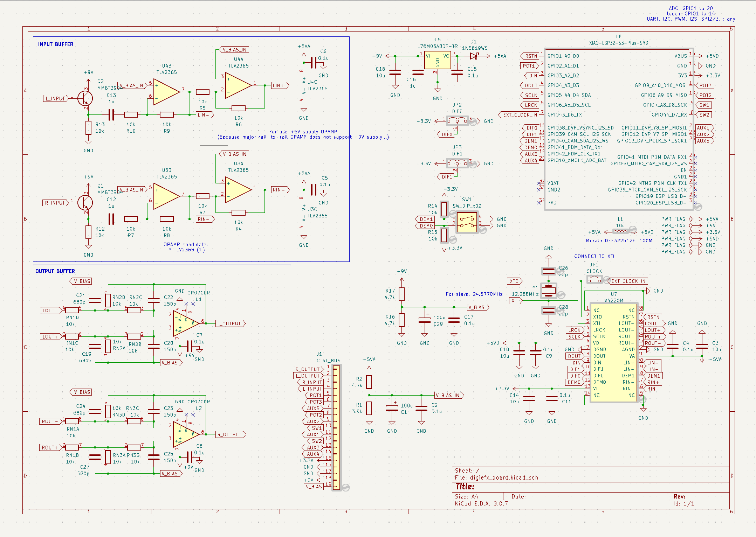This screenshot has width=756, height=537.
Task: Select the 'Size: A4' title block field
Action: (x=467, y=496)
